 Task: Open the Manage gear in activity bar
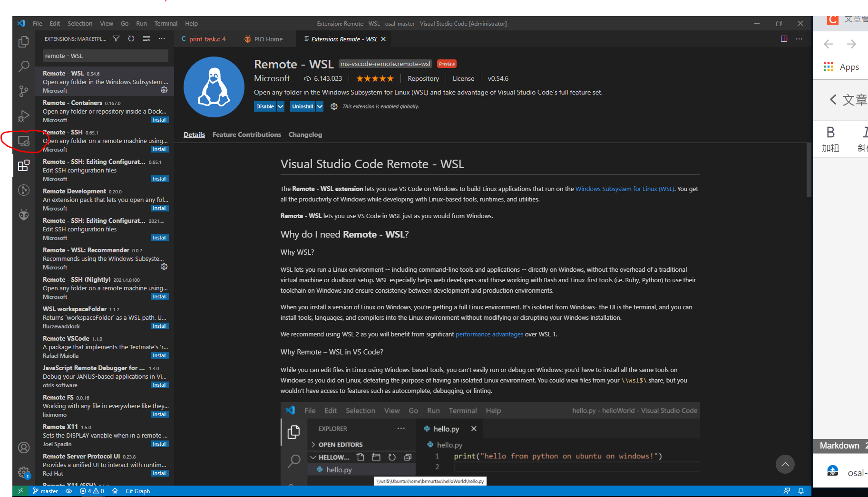coord(23,472)
